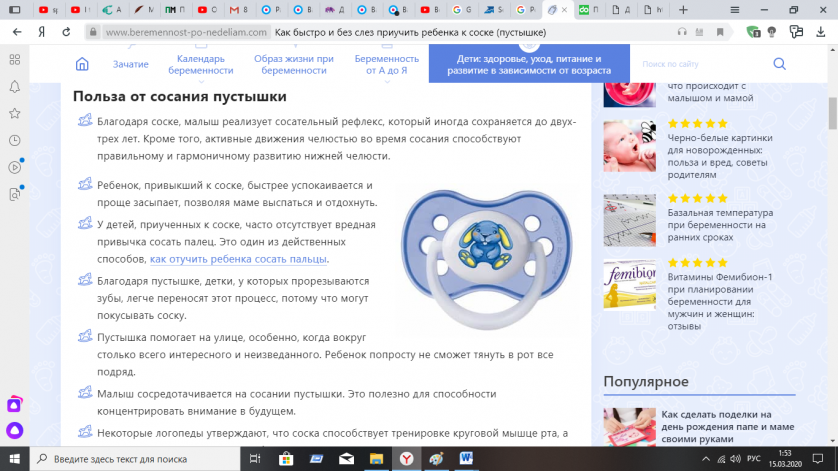This screenshot has width=838, height=471.
Task: Click the temperature chart thumbnail
Action: tap(630, 220)
